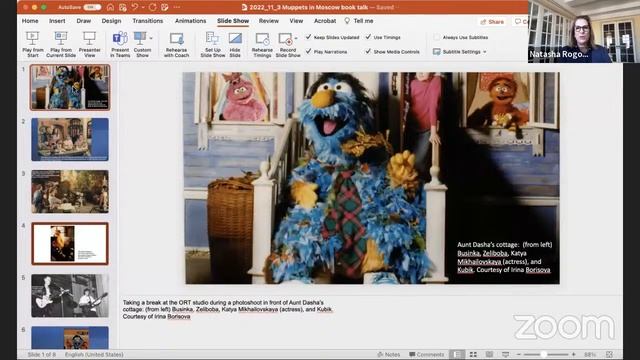Click the Custom Show icon

140,39
